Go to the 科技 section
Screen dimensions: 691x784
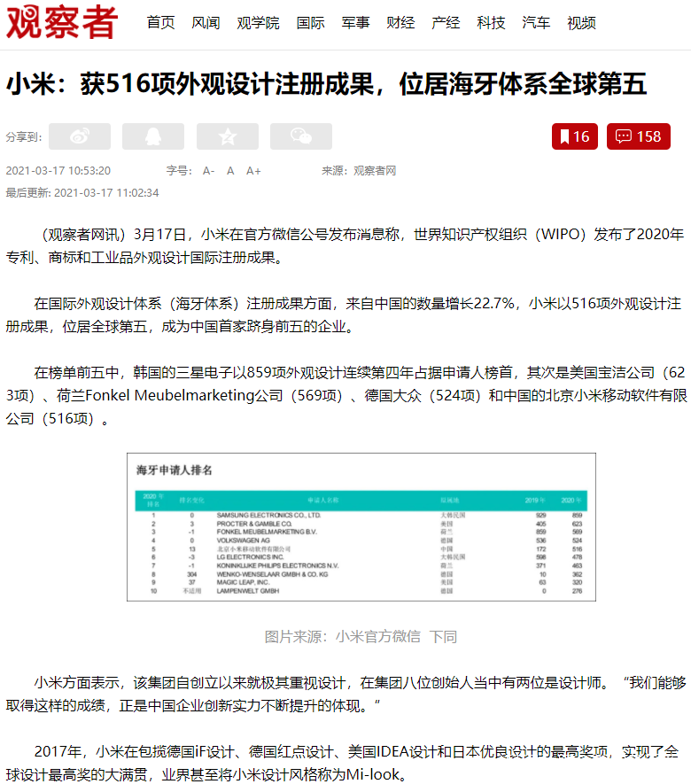491,23
